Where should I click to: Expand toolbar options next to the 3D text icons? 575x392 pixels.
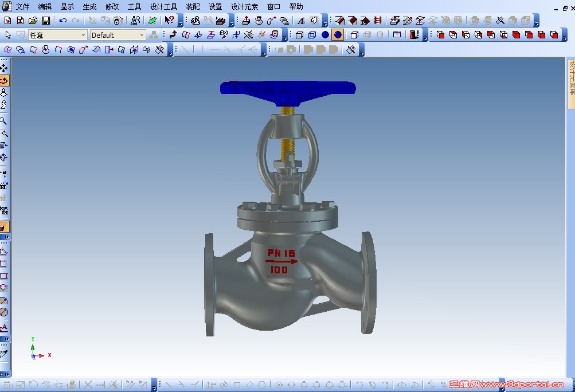point(325,22)
